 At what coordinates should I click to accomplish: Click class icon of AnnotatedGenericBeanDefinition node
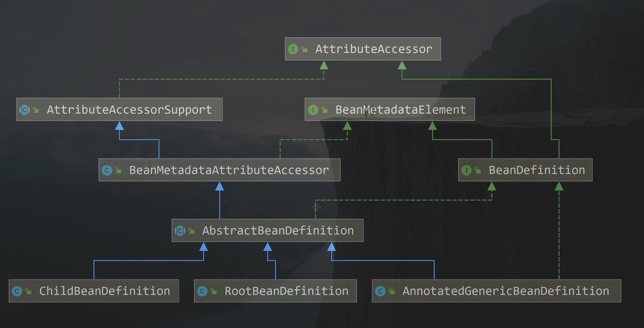coord(380,291)
